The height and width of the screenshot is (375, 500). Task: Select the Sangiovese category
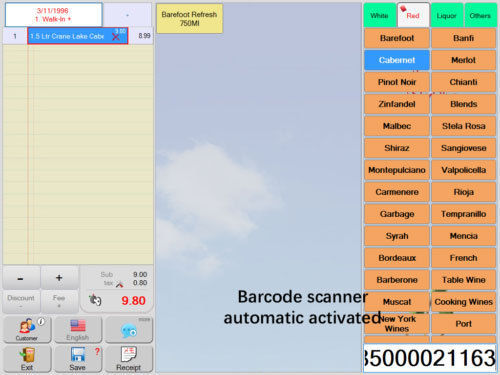tap(464, 148)
